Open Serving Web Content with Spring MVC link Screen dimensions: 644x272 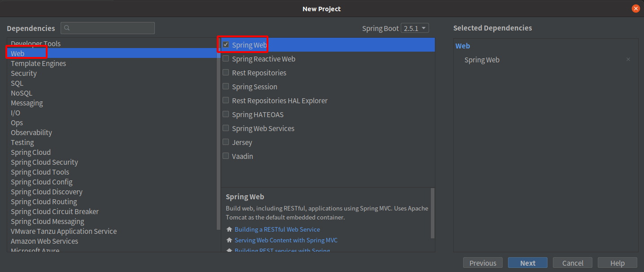286,240
